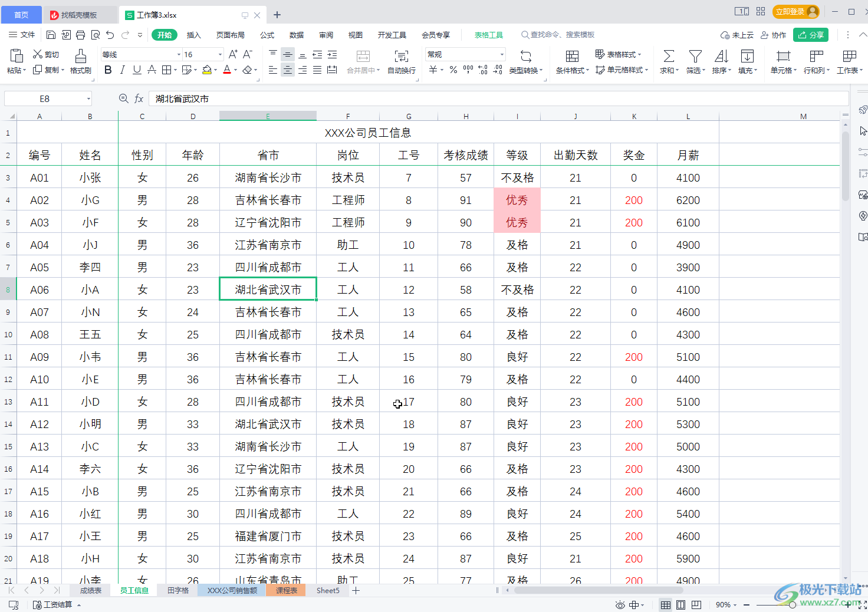This screenshot has height=612, width=868.
Task: Increase the cell indent
Action: (x=332, y=54)
